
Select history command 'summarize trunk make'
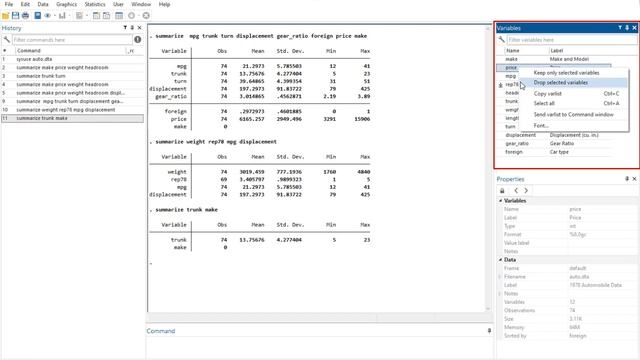(x=72, y=118)
